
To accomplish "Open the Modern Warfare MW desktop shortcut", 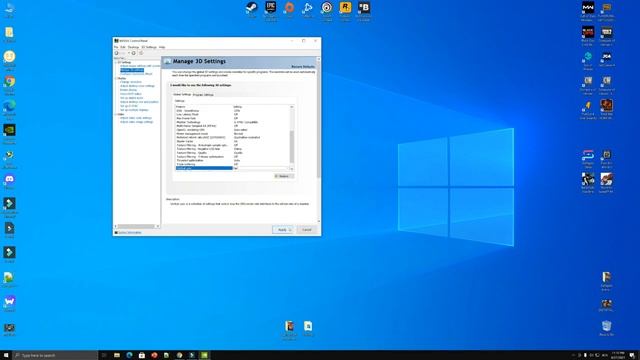I will 588,8.
